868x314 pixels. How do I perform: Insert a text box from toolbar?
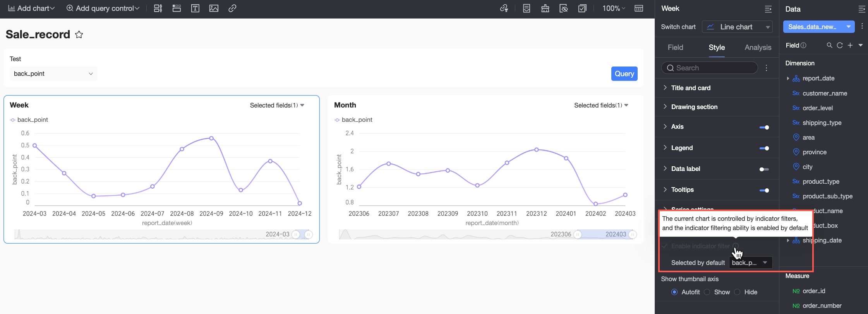[x=195, y=9]
